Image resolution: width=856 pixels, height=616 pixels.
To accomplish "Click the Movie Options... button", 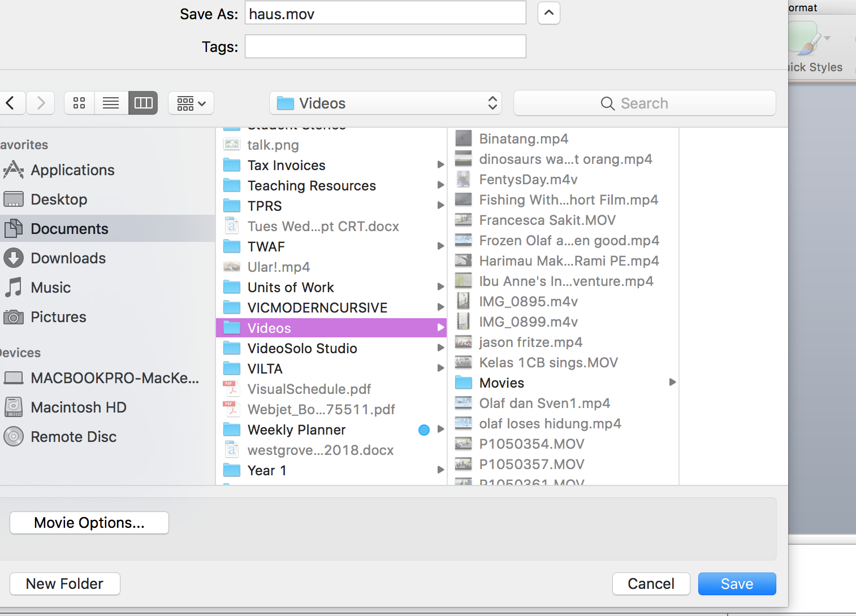I will [89, 523].
